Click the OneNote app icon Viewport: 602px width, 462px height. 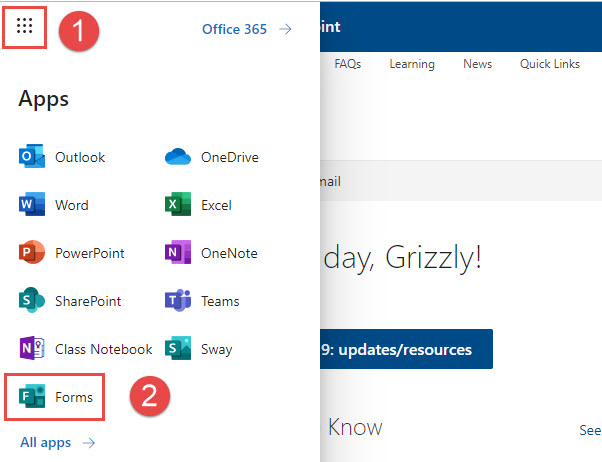pyautogui.click(x=178, y=252)
